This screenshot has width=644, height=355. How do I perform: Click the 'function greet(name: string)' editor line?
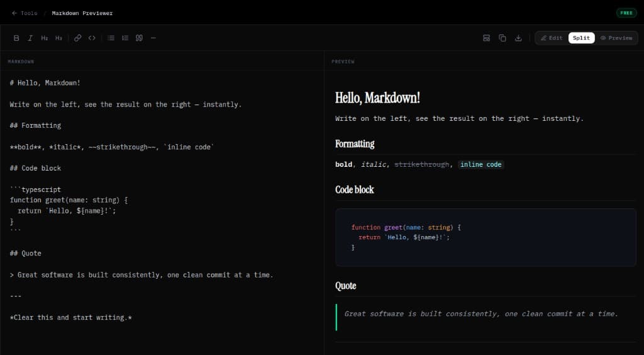69,200
